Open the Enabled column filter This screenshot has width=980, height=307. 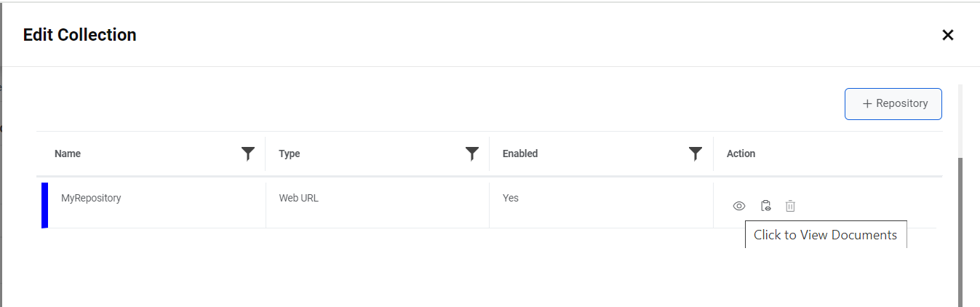696,153
